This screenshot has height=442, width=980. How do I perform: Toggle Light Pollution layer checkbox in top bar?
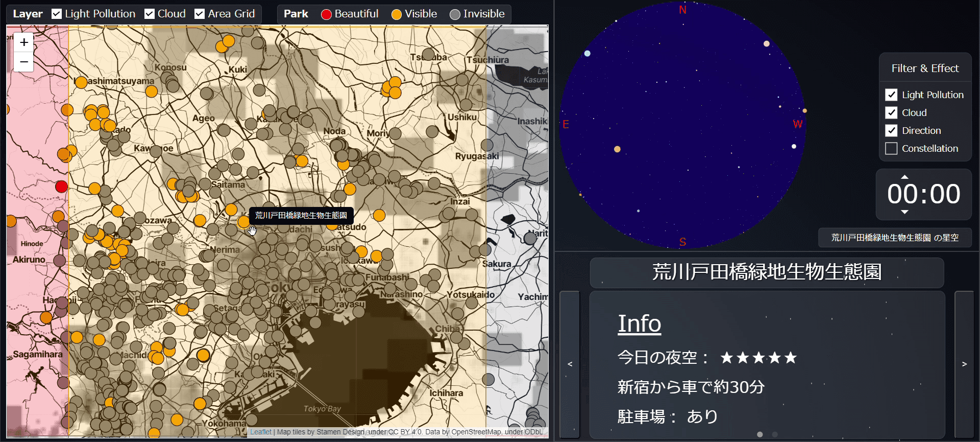point(57,14)
